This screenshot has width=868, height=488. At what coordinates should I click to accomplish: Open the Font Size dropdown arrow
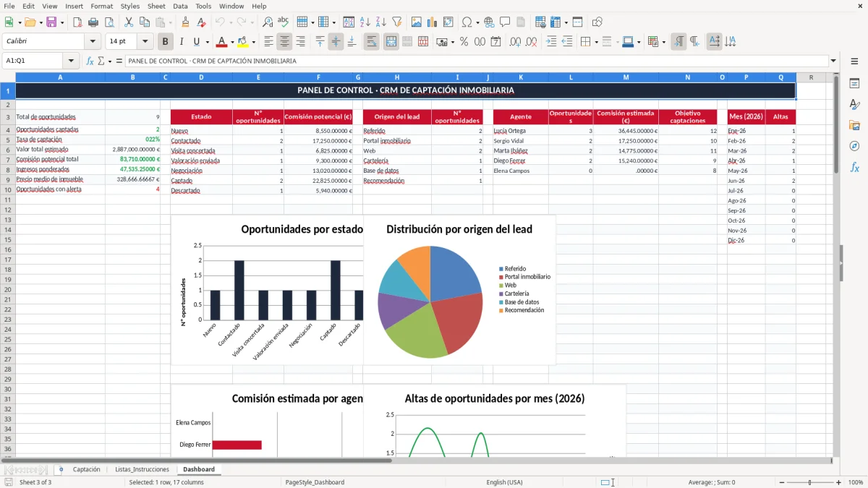pyautogui.click(x=145, y=42)
